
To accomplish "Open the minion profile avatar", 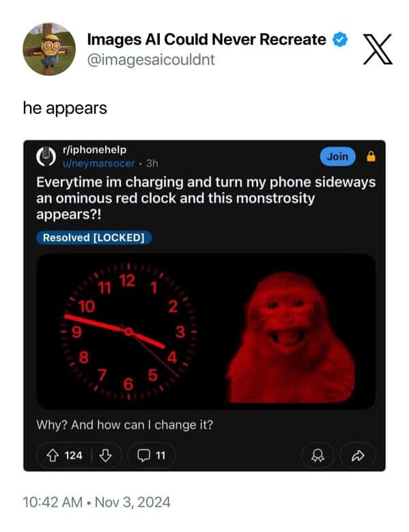I will pyautogui.click(x=49, y=49).
